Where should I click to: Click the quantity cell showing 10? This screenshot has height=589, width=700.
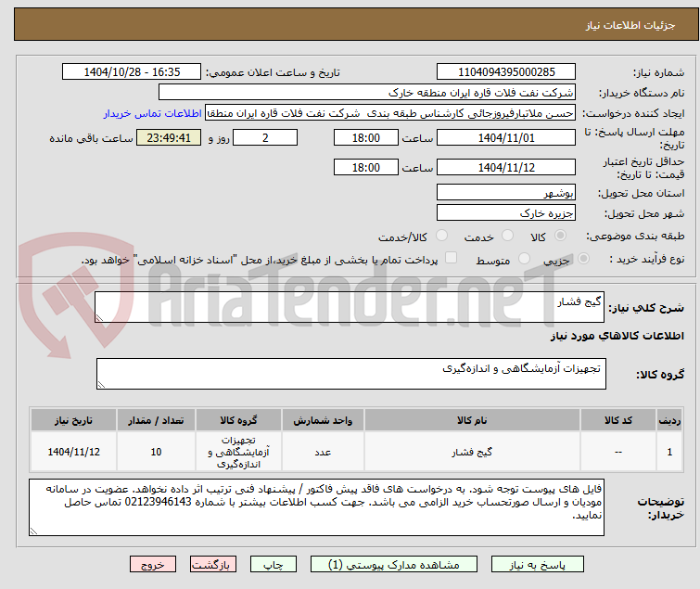[x=156, y=452]
